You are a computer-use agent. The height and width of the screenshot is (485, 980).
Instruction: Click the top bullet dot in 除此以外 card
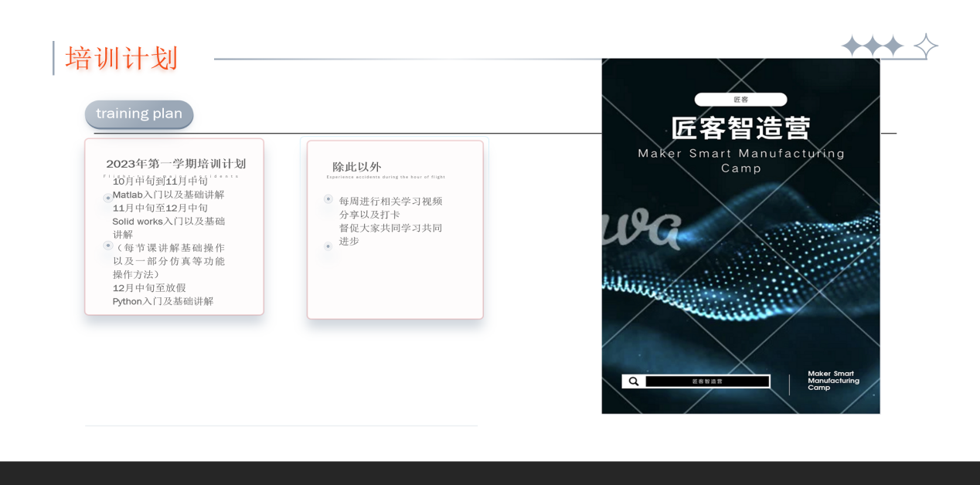328,199
